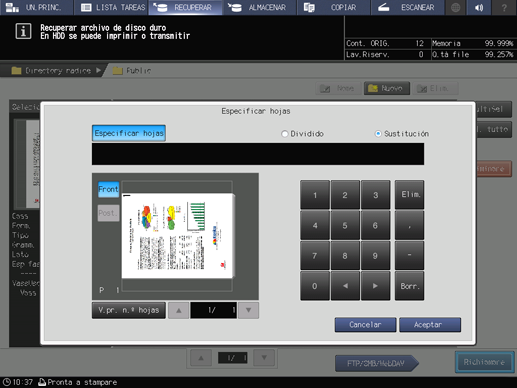The width and height of the screenshot is (517, 388).
Task: Switch to LISTA TAREAS tab
Action: coord(111,7)
